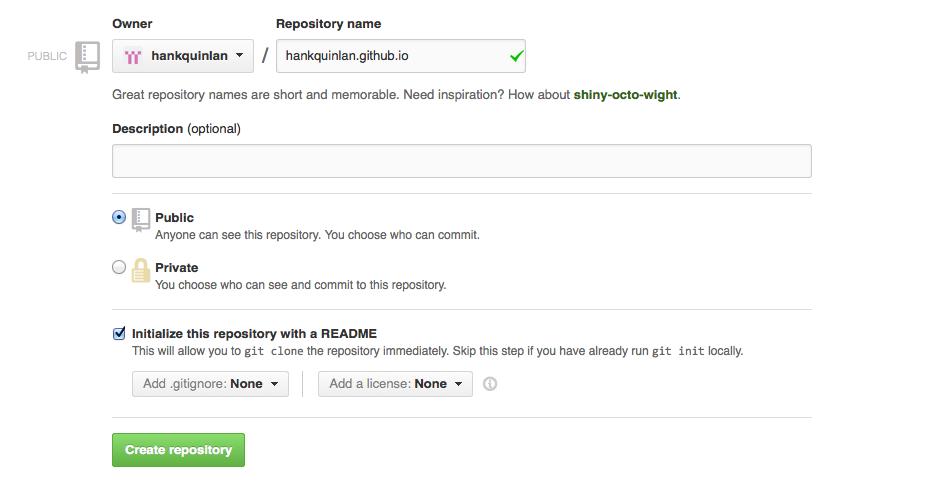Viewport: 938px width, 499px height.
Task: Focus the Repository name text field
Action: coord(390,56)
